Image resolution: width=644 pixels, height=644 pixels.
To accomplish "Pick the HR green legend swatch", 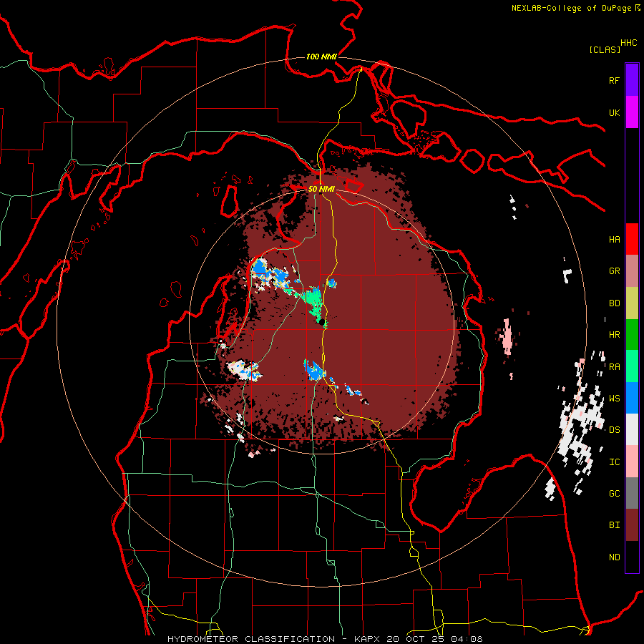I will tap(632, 334).
